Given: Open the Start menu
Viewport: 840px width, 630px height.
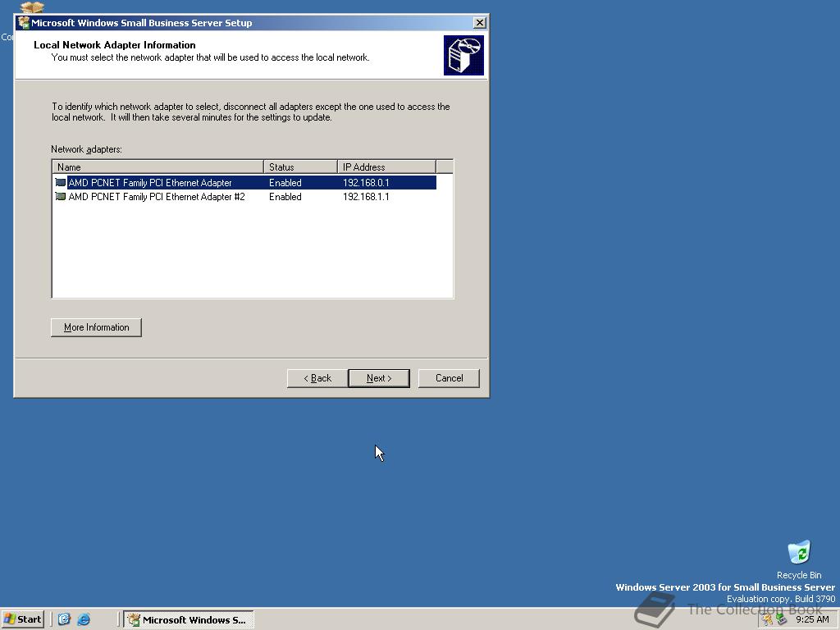Looking at the screenshot, I should [22, 619].
